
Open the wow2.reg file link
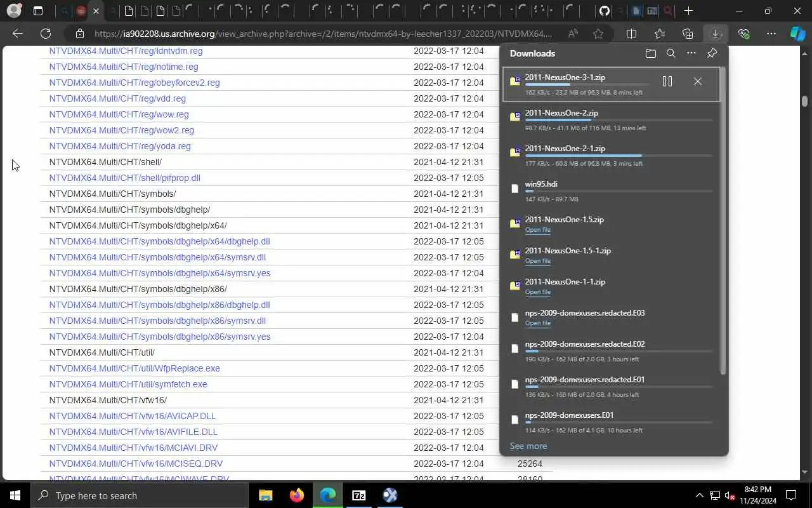[x=122, y=130]
